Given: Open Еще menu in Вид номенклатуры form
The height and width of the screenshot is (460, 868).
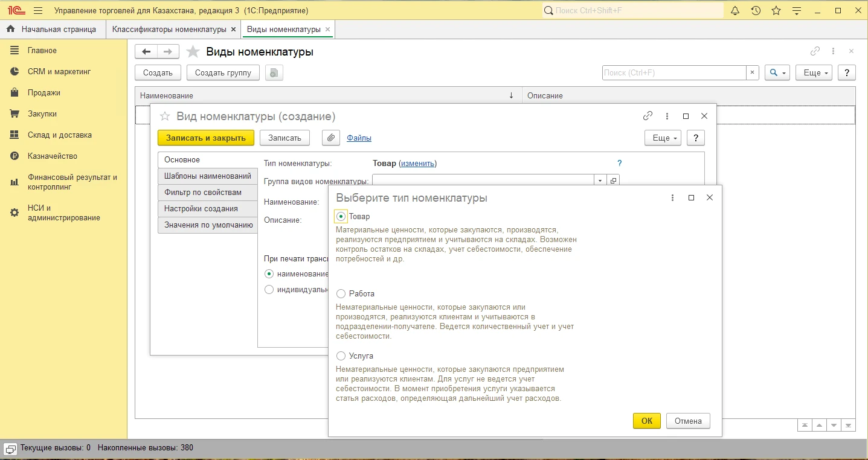Looking at the screenshot, I should (x=663, y=138).
